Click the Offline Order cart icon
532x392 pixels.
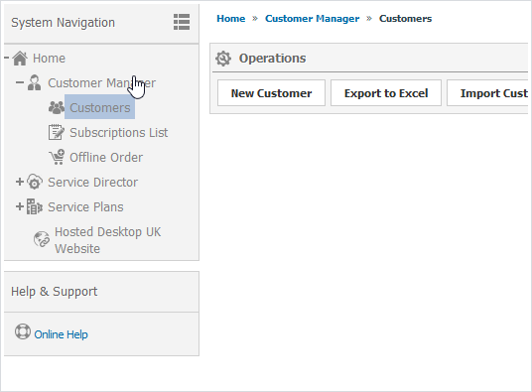coord(57,158)
